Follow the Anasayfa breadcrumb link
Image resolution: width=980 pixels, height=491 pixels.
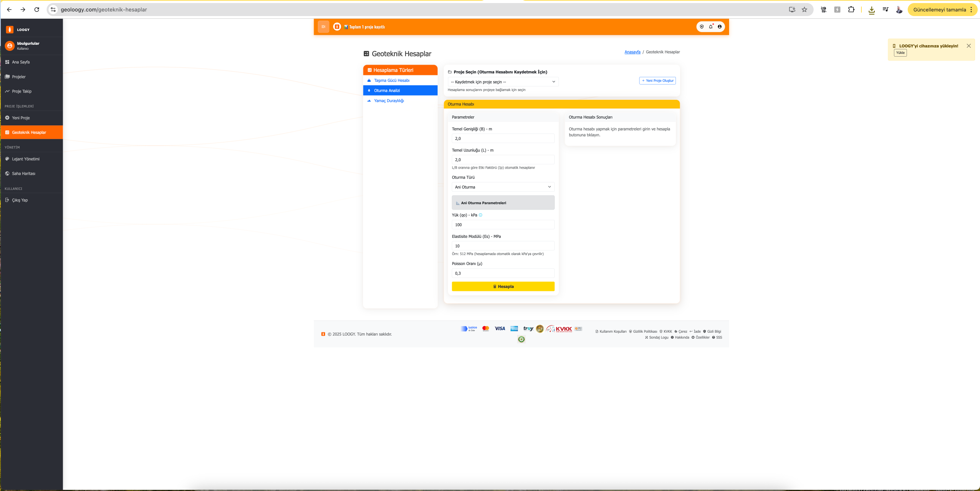coord(632,52)
